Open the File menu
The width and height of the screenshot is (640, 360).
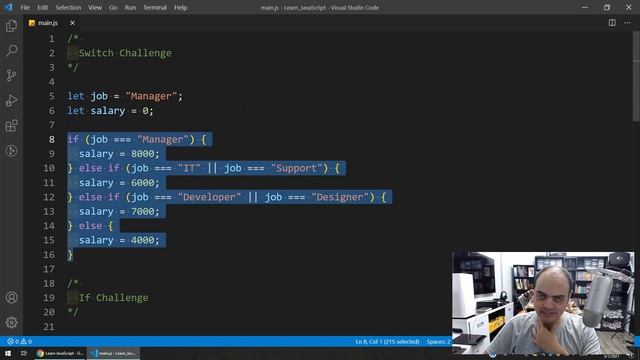pos(25,7)
